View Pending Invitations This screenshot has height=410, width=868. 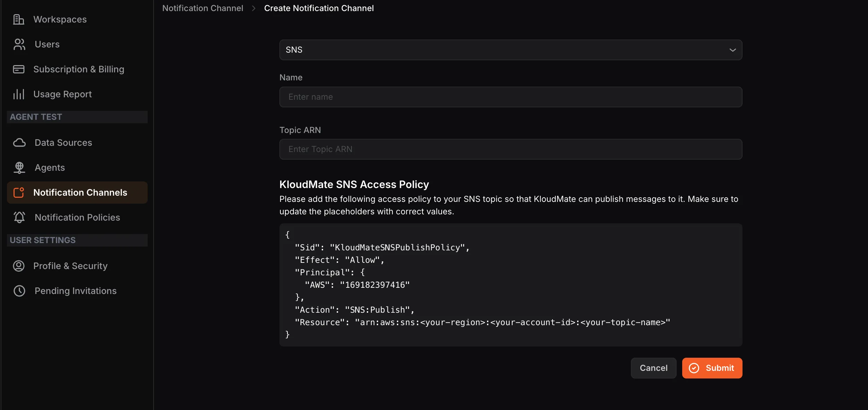pos(77,291)
